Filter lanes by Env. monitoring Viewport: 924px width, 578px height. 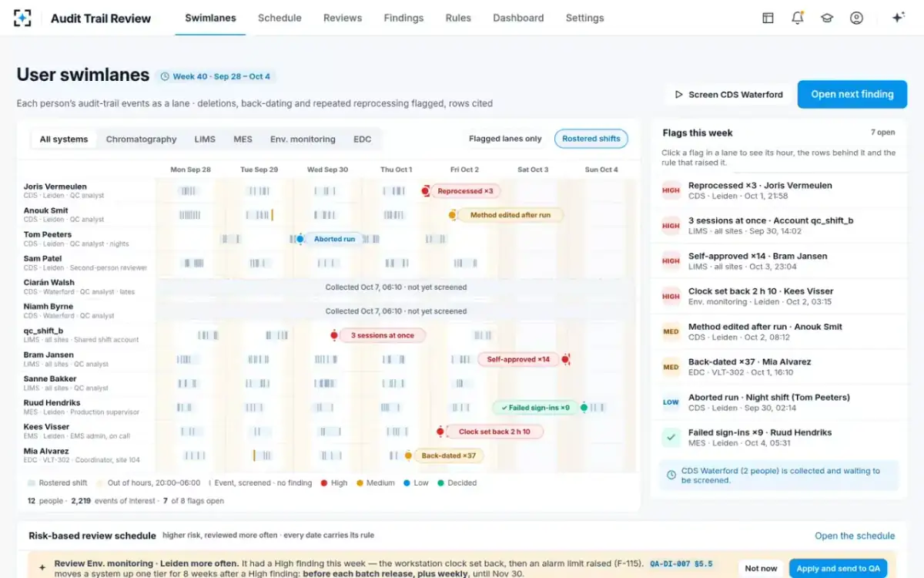(x=303, y=139)
